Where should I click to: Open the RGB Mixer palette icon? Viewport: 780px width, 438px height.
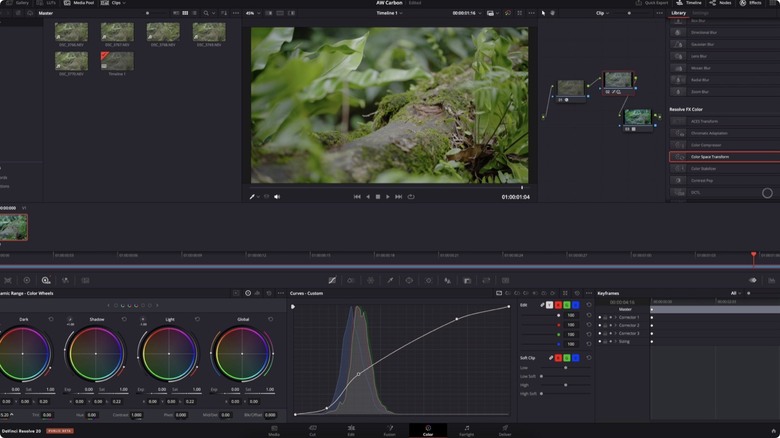click(65, 280)
